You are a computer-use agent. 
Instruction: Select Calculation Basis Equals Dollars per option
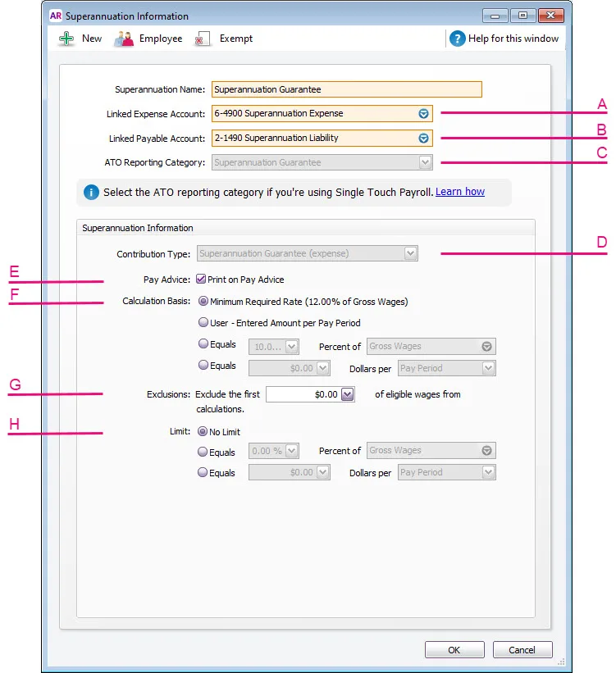(x=203, y=366)
